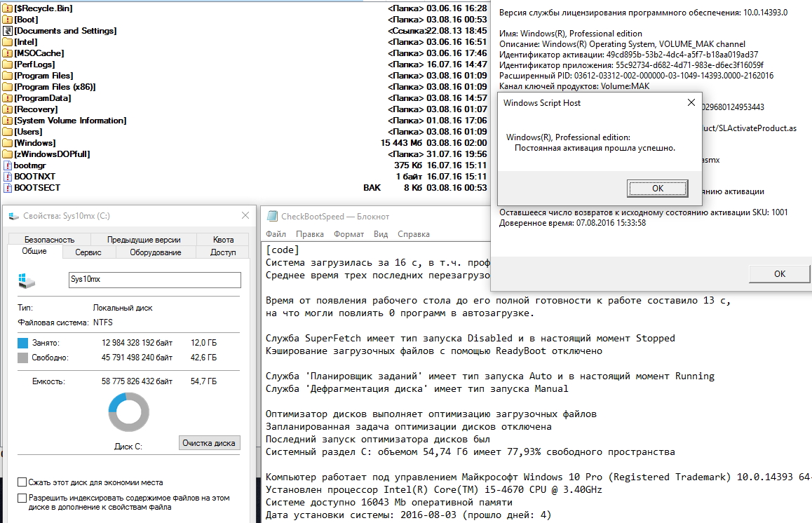Click the BOOTNXT file icon

(x=7, y=177)
